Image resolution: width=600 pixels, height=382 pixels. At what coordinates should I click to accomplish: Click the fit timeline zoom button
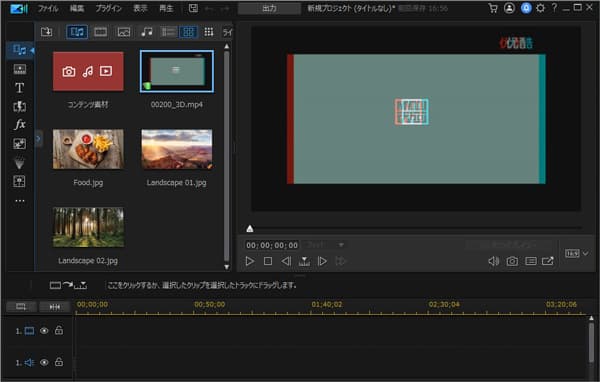click(x=55, y=307)
